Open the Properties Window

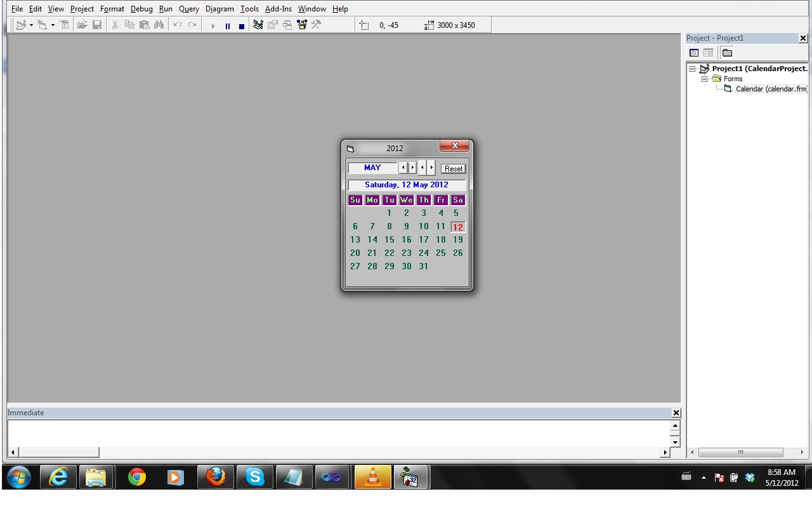tap(273, 25)
